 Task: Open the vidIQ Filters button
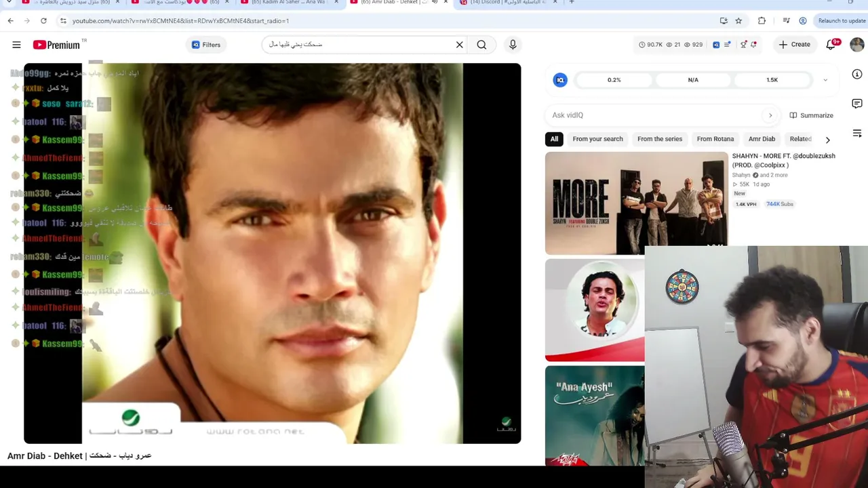click(x=206, y=45)
